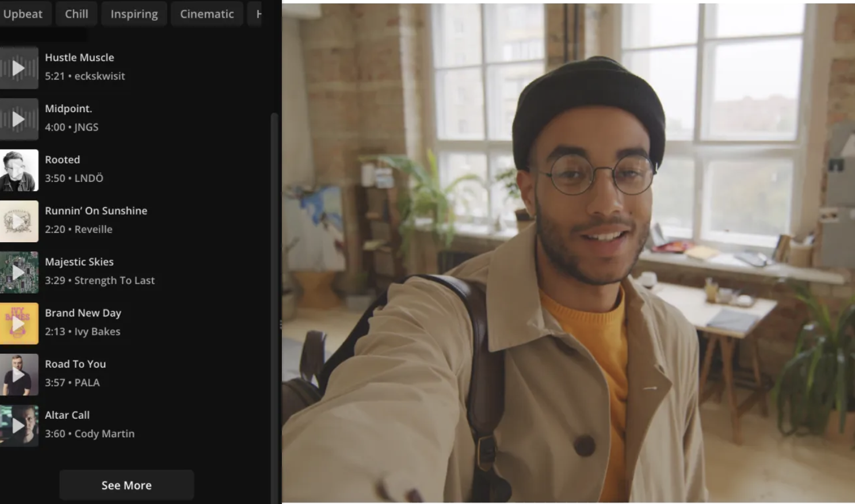
Task: Enable the Inspiring mood filter
Action: coord(134,14)
